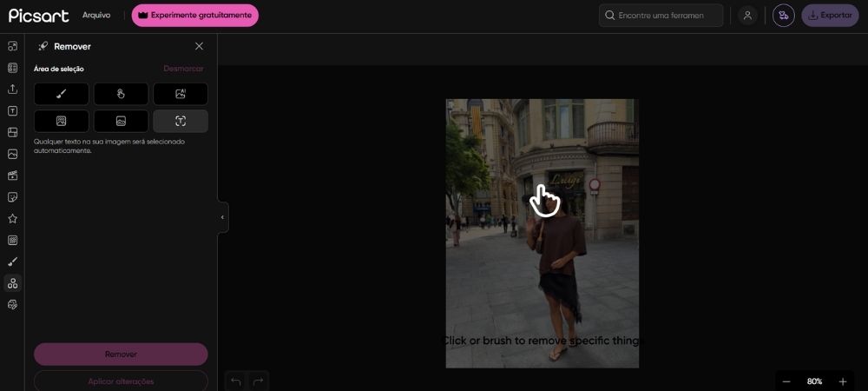The height and width of the screenshot is (391, 868).
Task: Select the person selection option
Action: [62, 122]
